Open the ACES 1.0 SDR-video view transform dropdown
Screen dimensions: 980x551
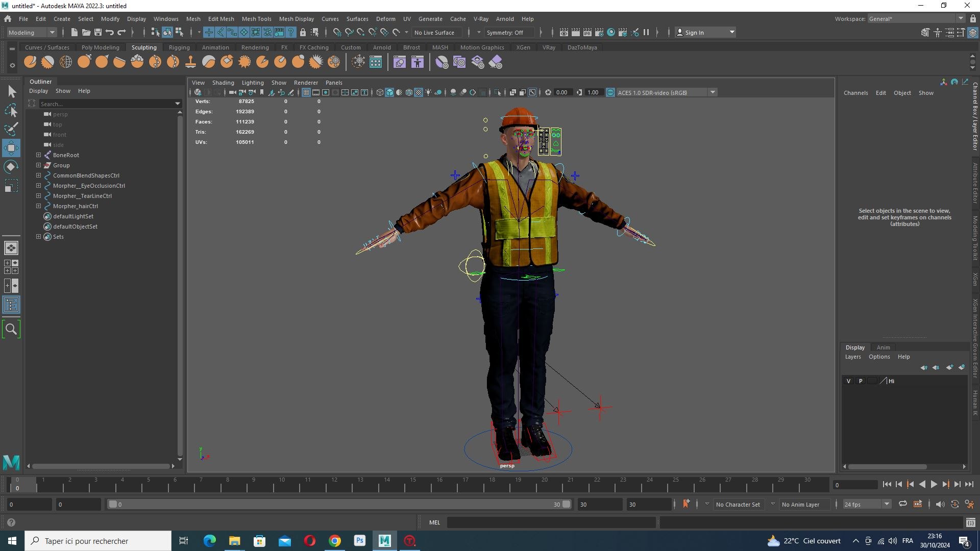pos(667,92)
